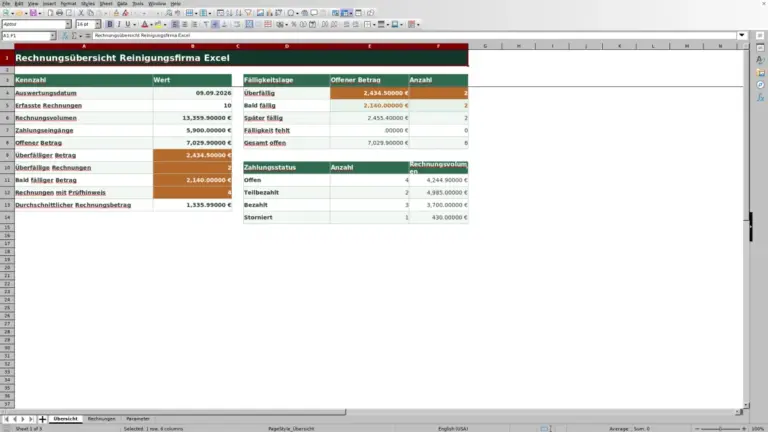
Task: Apply Background Color highlight swatch
Action: [x=158, y=24]
